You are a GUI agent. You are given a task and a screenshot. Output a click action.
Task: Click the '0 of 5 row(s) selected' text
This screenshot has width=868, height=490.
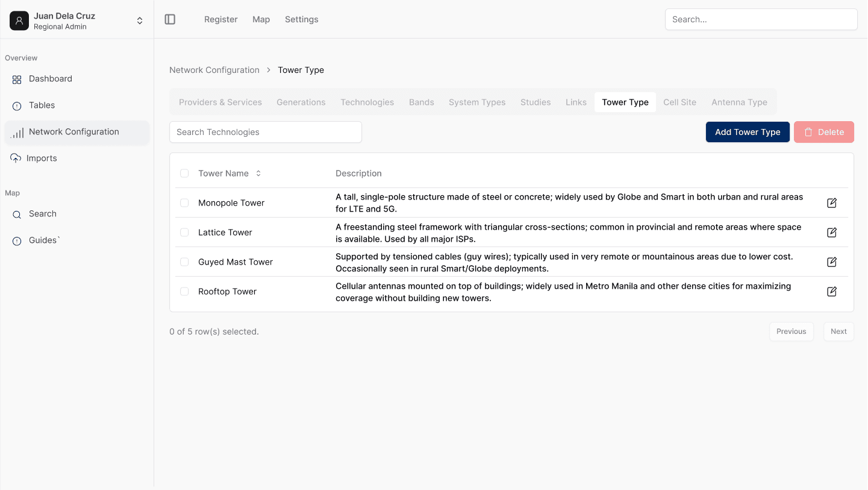[x=214, y=331]
